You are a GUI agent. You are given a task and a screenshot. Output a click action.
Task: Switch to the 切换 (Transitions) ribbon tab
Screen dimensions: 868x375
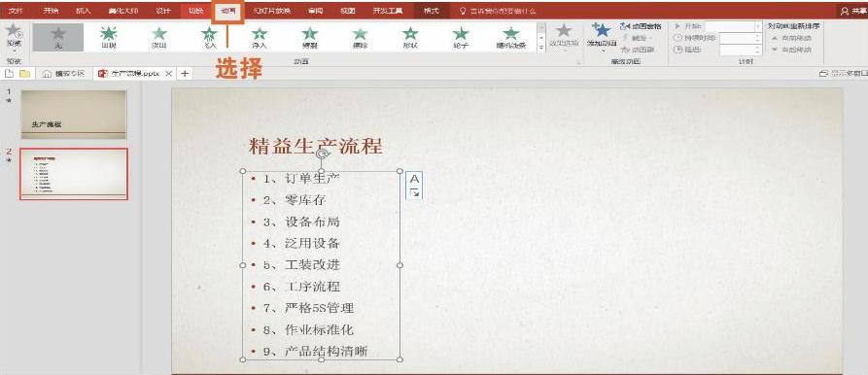pos(195,11)
